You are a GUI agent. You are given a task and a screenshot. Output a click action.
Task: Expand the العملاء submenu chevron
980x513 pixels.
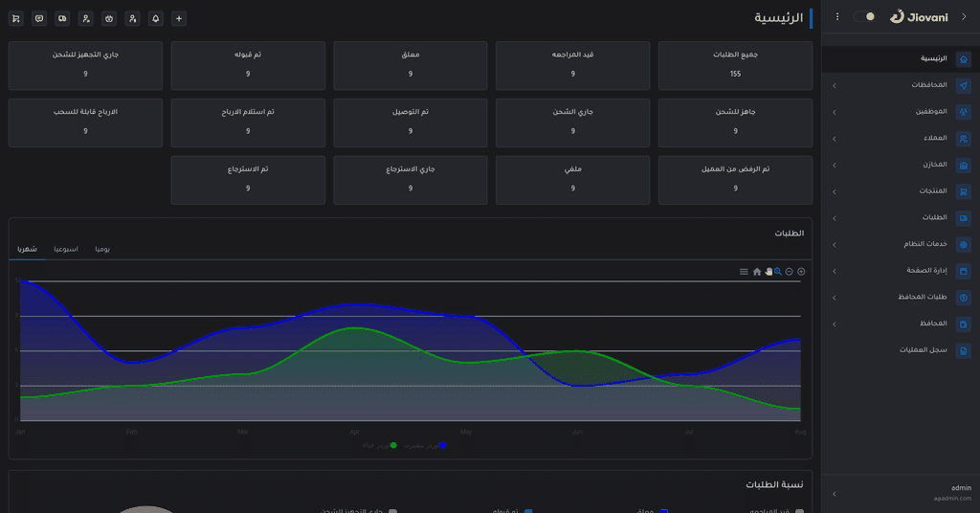(835, 139)
